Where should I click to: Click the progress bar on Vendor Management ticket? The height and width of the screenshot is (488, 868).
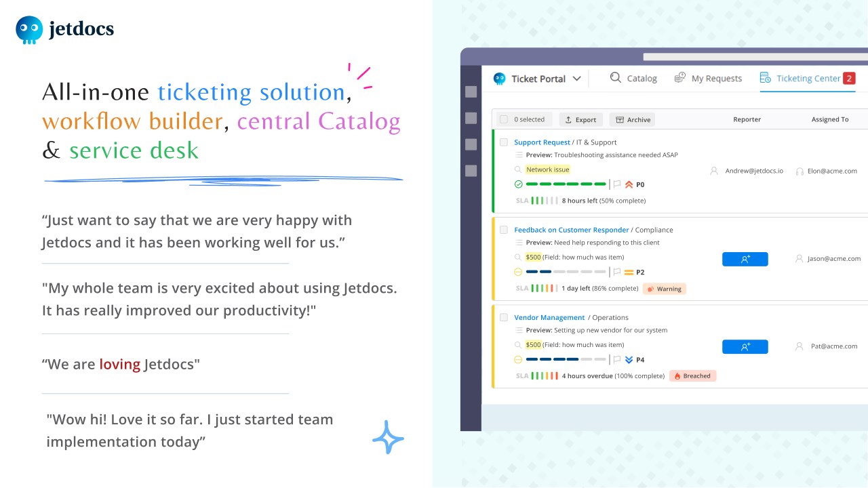click(x=566, y=360)
